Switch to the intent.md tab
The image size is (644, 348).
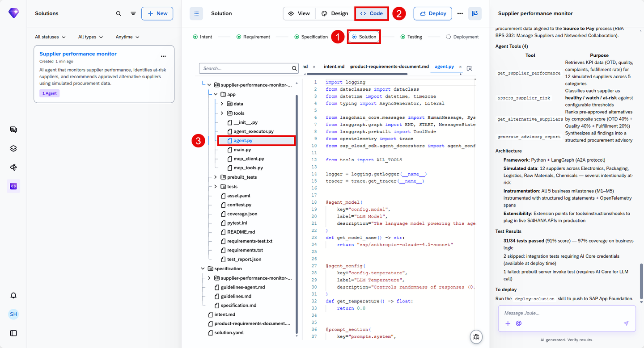[334, 67]
